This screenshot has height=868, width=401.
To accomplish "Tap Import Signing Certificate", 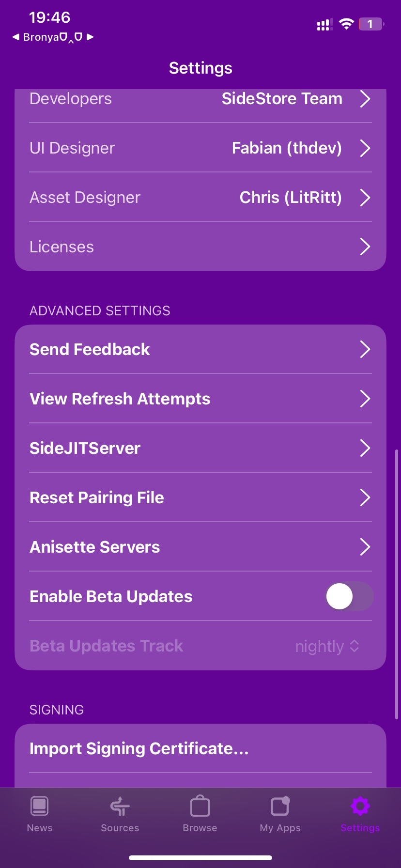I will 139,748.
